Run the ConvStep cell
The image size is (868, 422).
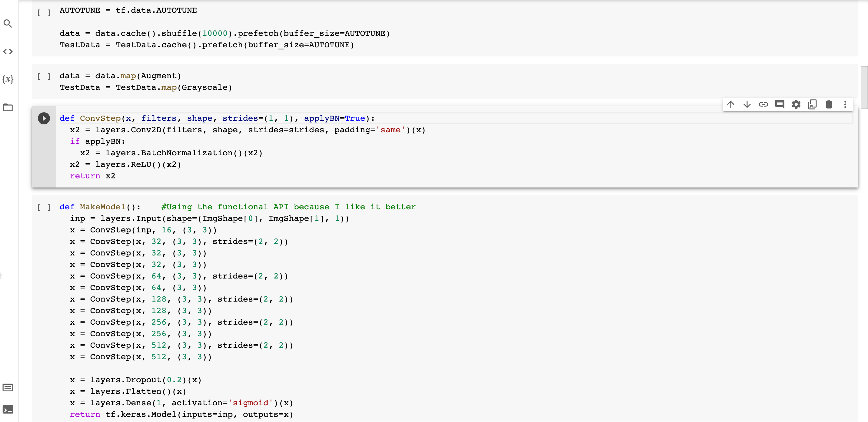tap(44, 118)
